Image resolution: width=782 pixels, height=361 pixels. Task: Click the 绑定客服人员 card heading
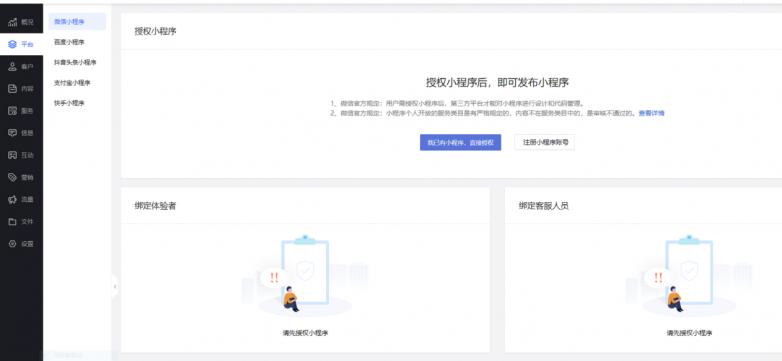tap(544, 206)
